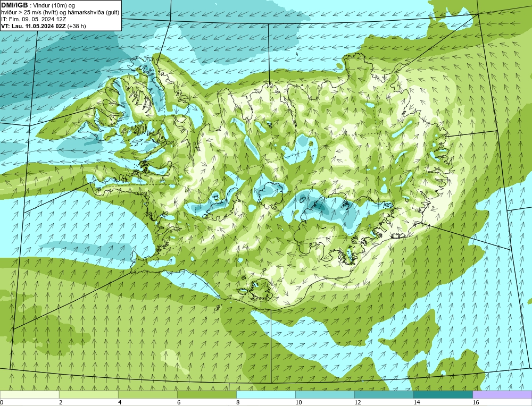
Task: Click the legend label '16'
Action: 476,402
